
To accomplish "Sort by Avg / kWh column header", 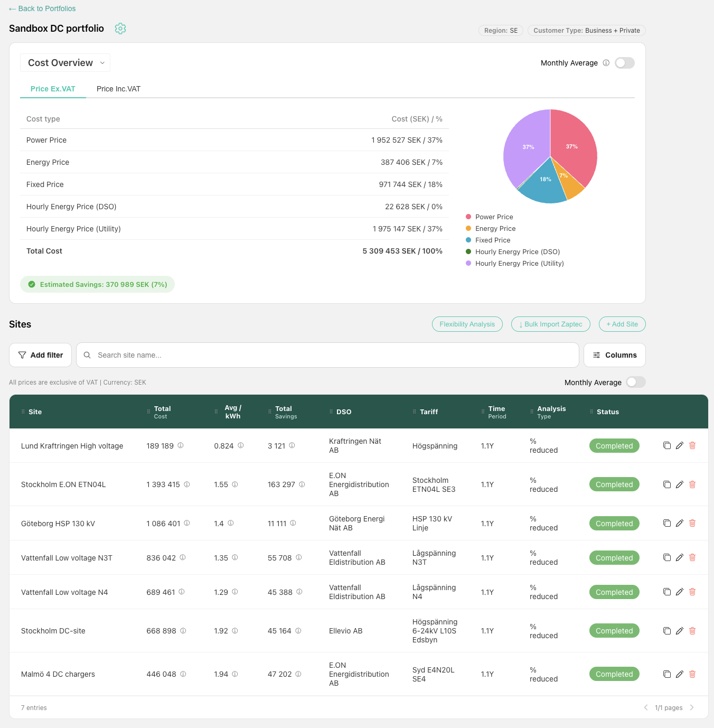I will coord(232,412).
